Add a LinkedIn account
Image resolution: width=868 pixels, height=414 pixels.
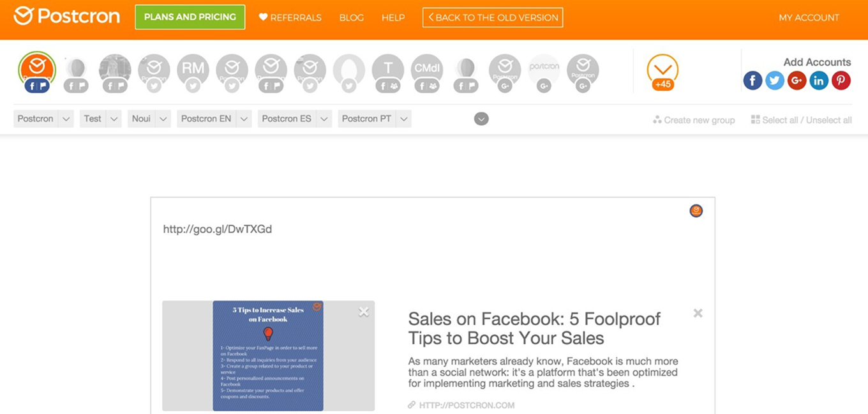[819, 80]
